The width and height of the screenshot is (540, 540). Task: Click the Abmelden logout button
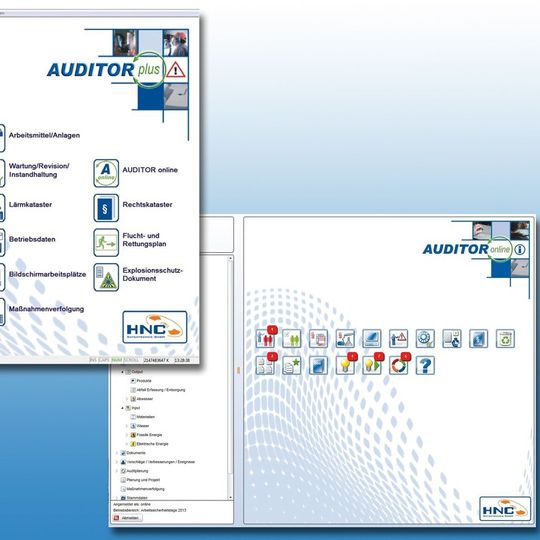pyautogui.click(x=127, y=518)
